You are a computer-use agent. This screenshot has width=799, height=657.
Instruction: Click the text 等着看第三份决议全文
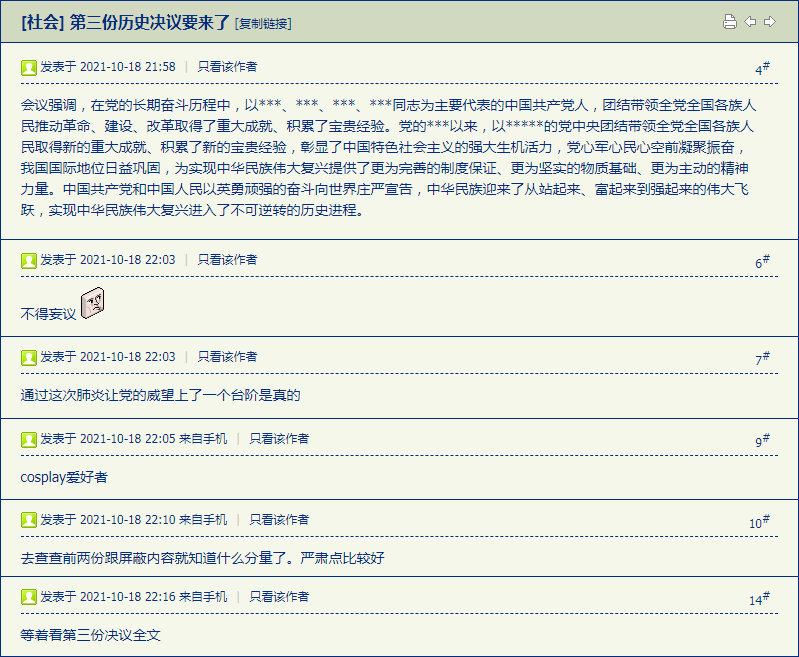coord(91,636)
